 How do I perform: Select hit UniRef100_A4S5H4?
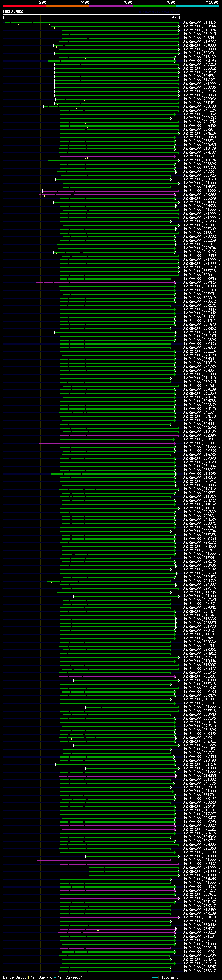[x=199, y=38]
